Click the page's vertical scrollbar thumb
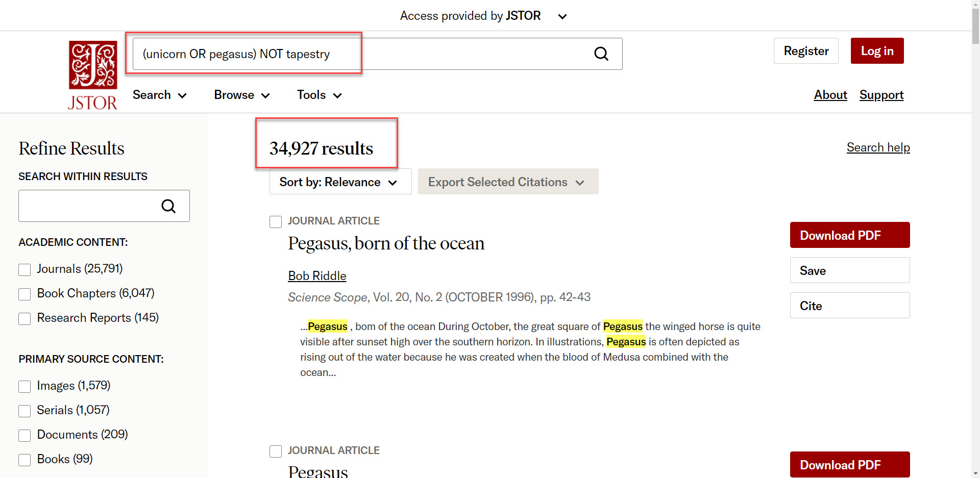The image size is (980, 478). pyautogui.click(x=975, y=26)
